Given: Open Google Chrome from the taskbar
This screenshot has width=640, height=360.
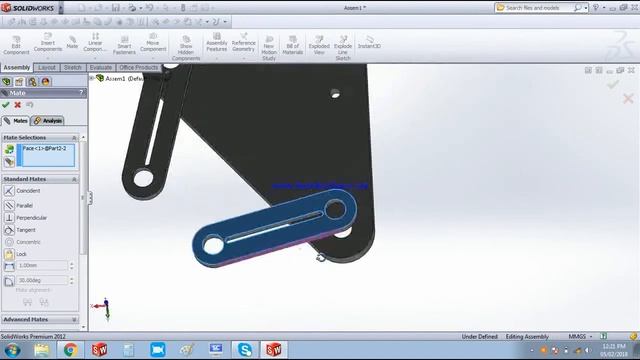Looking at the screenshot, I should pyautogui.click(x=70, y=350).
